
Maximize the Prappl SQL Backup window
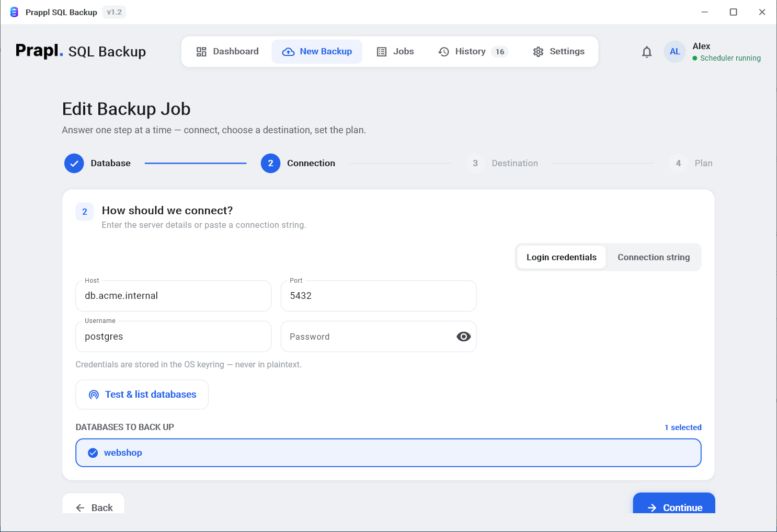[x=733, y=12]
